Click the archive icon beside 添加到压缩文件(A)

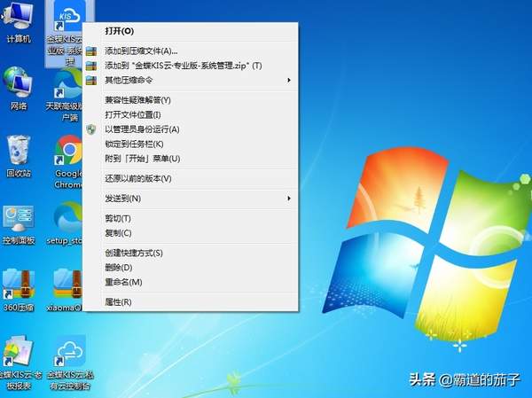pyautogui.click(x=91, y=51)
